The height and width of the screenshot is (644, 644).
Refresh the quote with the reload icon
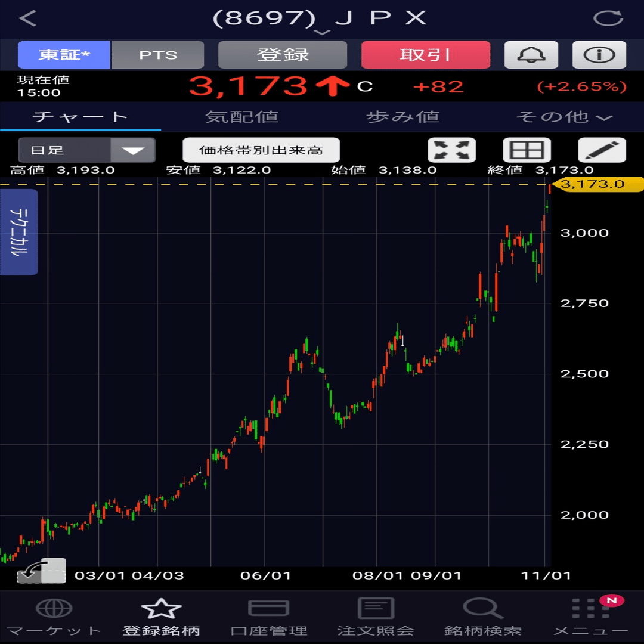coord(608,18)
